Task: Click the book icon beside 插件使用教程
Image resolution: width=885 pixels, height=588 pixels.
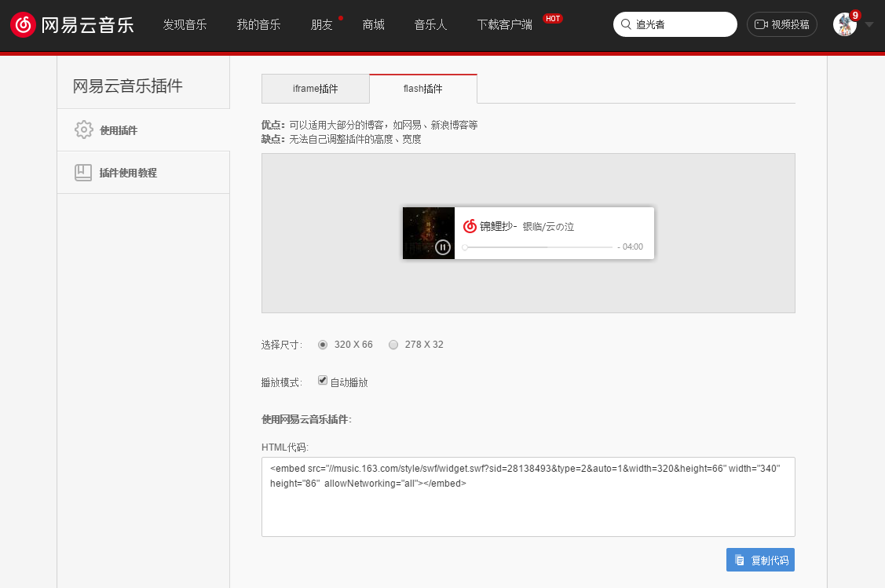Action: click(x=83, y=173)
